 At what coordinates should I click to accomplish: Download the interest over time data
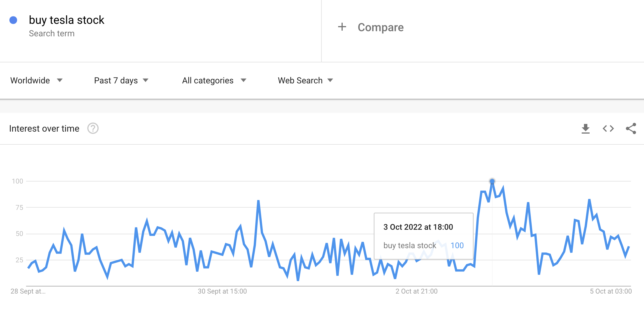pos(585,128)
